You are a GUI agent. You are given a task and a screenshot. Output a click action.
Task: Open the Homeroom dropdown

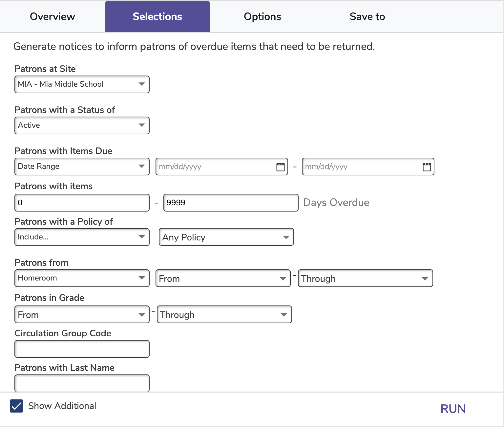click(82, 278)
